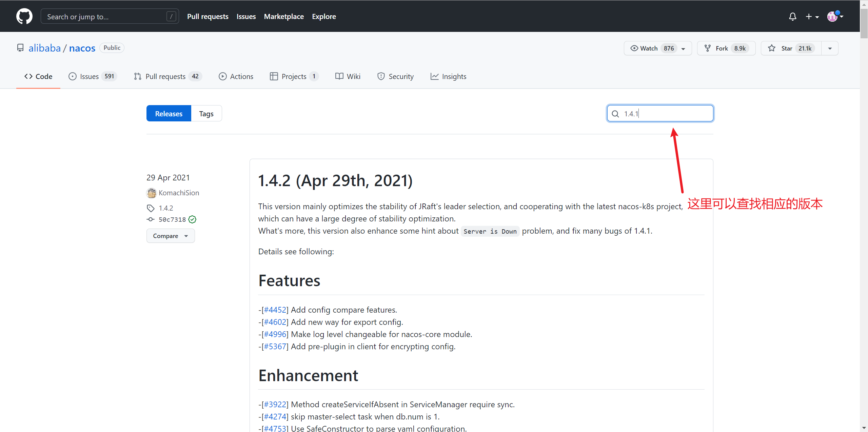
Task: Click the 1.4.2 tag icon
Action: (151, 208)
